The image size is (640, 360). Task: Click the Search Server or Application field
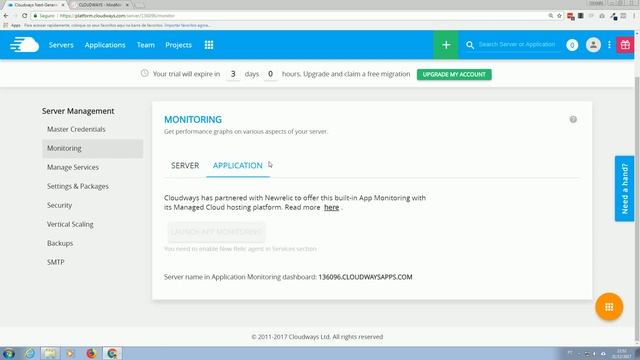click(517, 44)
